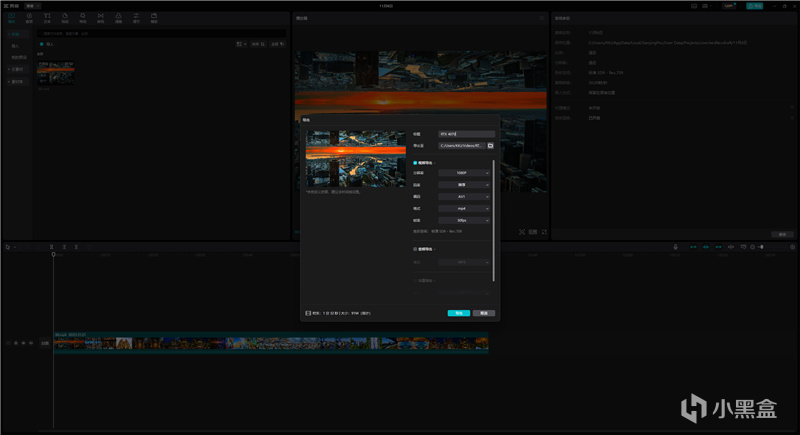Toggle the video export checkbox

(416, 162)
